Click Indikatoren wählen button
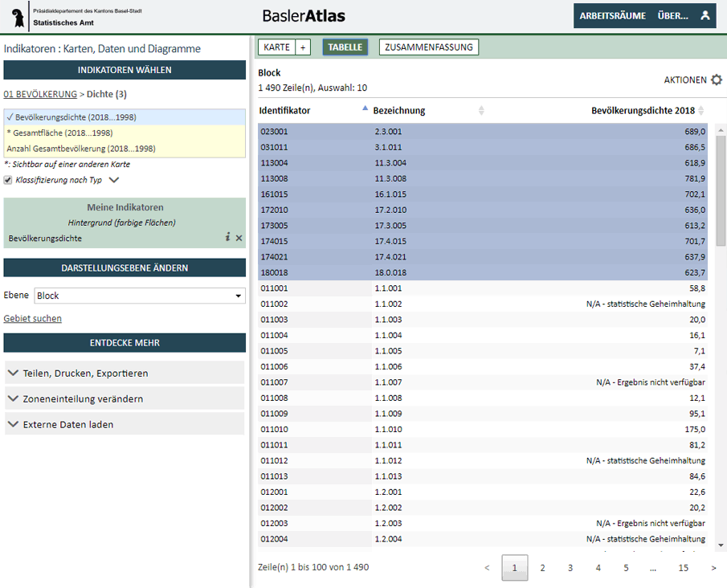The image size is (727, 588). (x=125, y=70)
